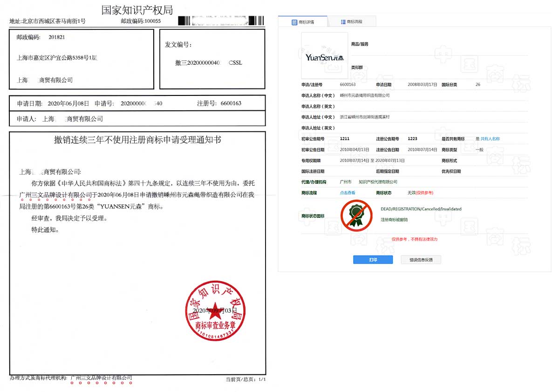Click the 特此通知 line
This screenshot has width=559, height=392.
[x=45, y=230]
